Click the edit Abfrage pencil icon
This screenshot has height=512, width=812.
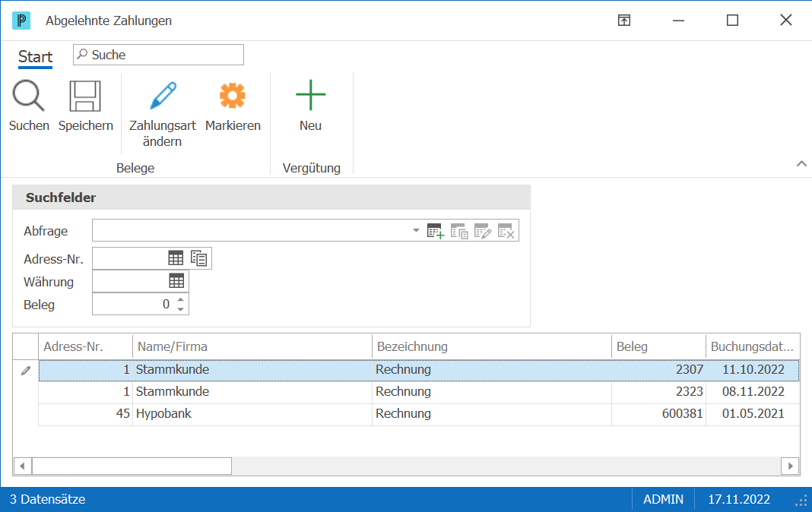tap(482, 231)
